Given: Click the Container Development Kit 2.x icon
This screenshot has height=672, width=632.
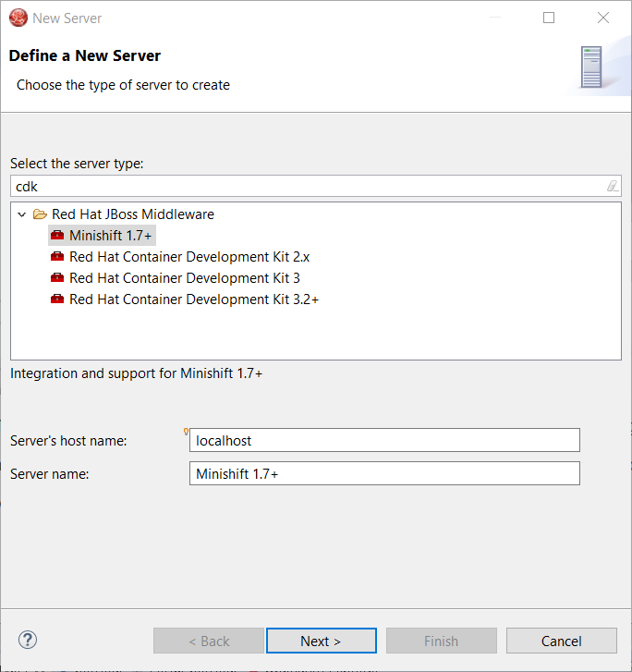Looking at the screenshot, I should 57,257.
